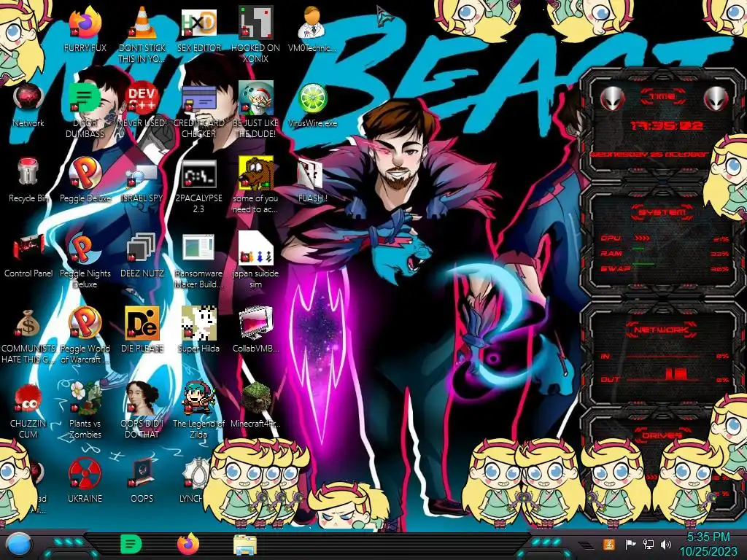Open the DEEZ NUTZ stacked windows icon

tap(141, 248)
